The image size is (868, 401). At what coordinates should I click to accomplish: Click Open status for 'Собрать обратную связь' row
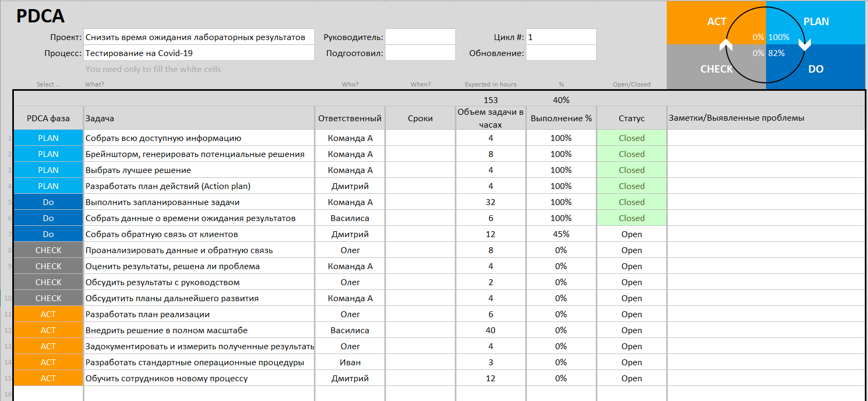[632, 234]
